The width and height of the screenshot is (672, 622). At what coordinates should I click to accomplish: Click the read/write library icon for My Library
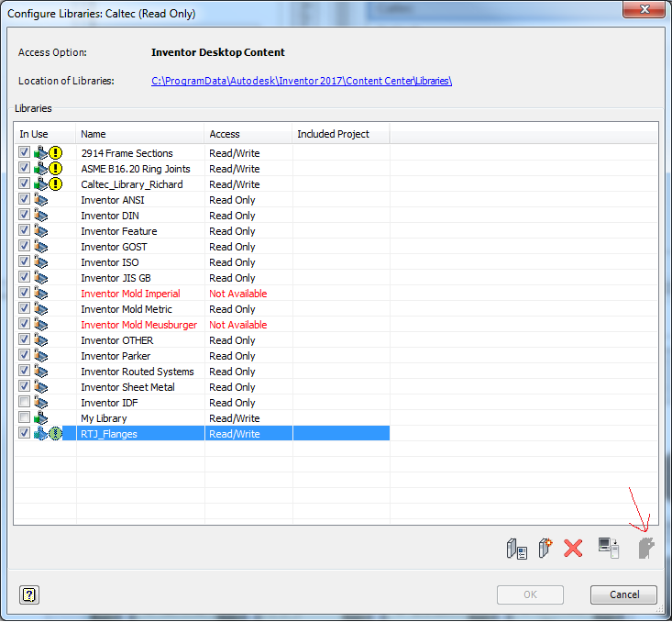coord(40,418)
